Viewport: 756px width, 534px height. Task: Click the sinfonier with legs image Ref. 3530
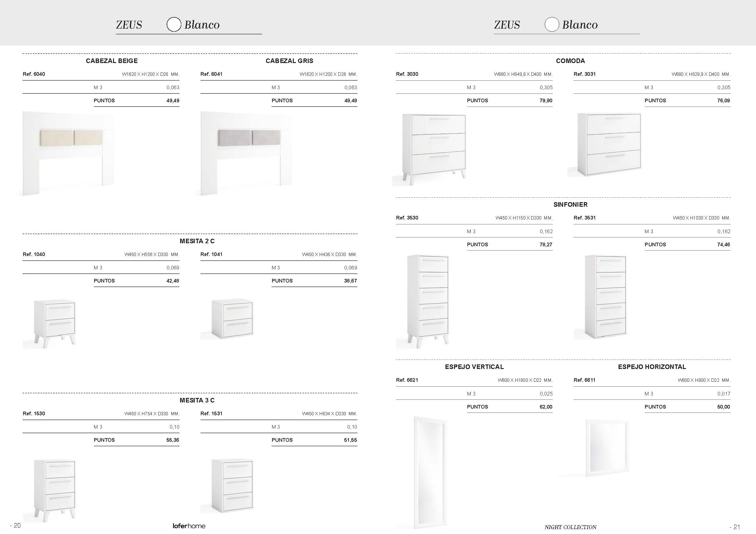[x=428, y=301]
